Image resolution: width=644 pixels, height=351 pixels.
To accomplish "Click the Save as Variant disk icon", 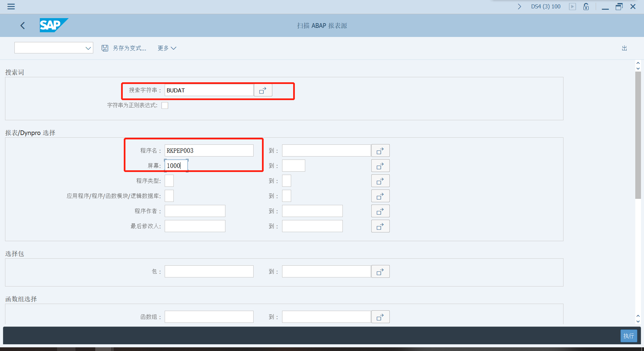I will coord(105,48).
